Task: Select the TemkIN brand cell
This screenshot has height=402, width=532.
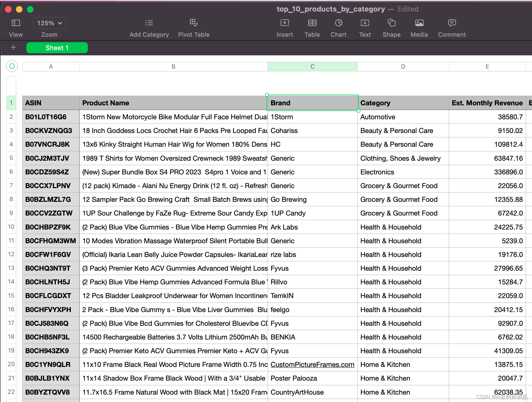Action: click(312, 296)
